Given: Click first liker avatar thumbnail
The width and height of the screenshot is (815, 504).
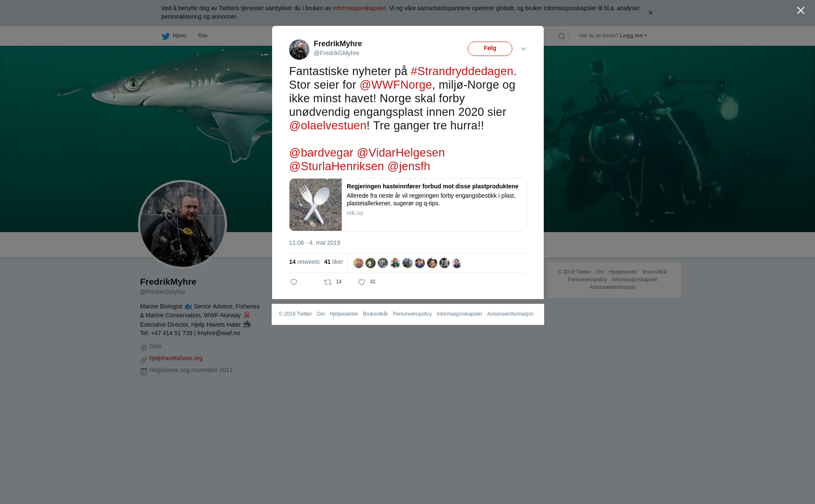Looking at the screenshot, I should pos(358,263).
